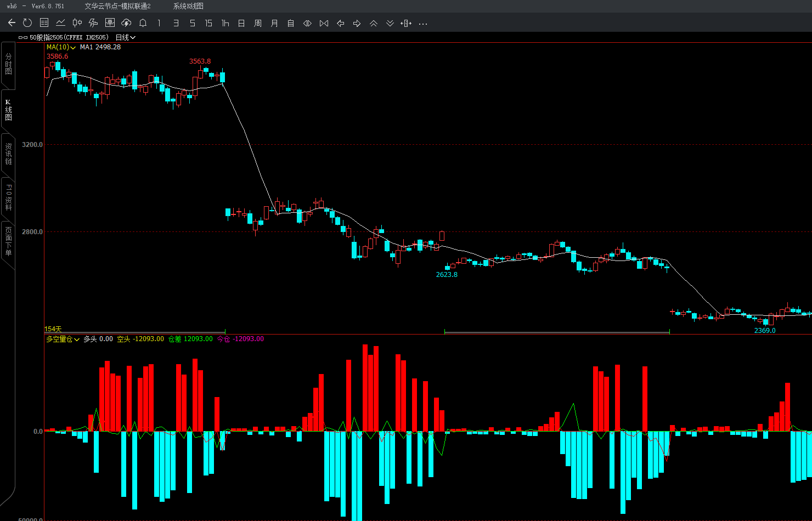Switch to the F10资料 side tab
This screenshot has height=521, width=812.
8,198
